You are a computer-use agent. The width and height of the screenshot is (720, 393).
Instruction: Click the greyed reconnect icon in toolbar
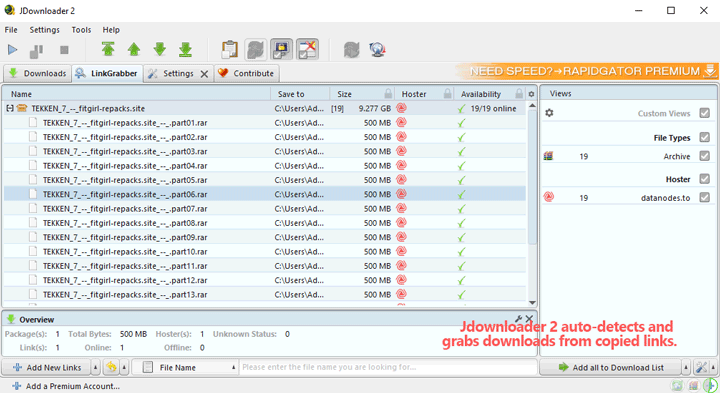pyautogui.click(x=352, y=50)
